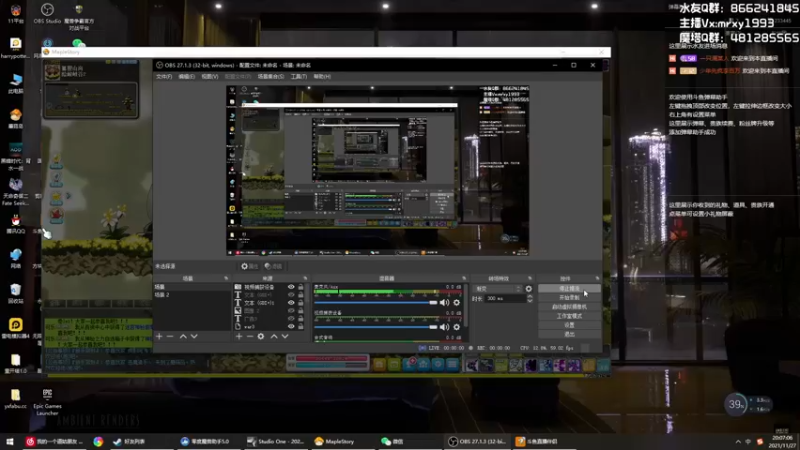Click the 300 ms duration field
Image resolution: width=800 pixels, height=450 pixels.
click(504, 298)
